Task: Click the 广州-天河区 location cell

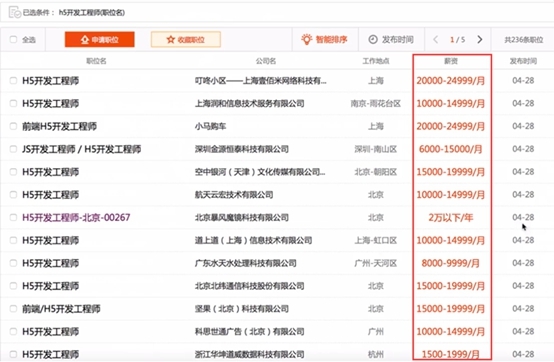Action: 376,263
